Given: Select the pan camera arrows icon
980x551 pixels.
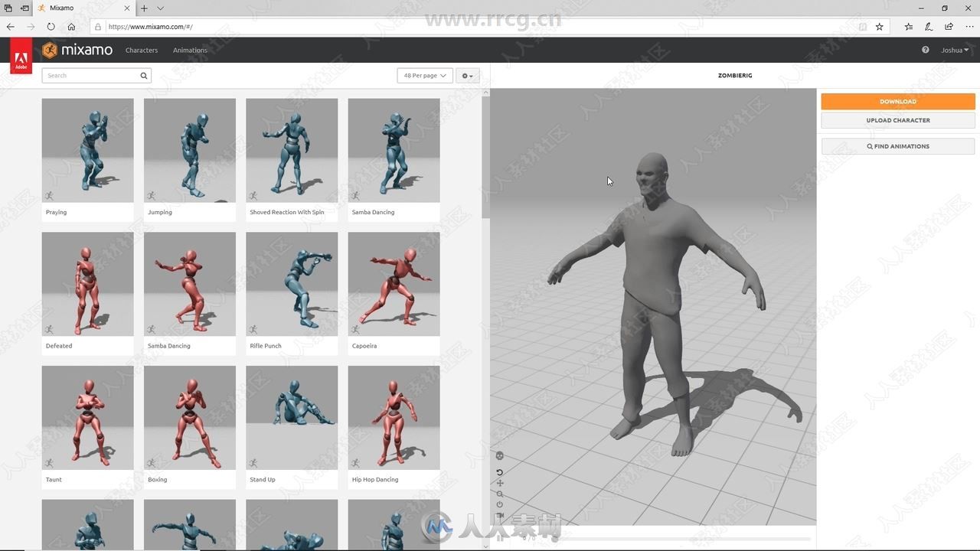Looking at the screenshot, I should coord(499,484).
